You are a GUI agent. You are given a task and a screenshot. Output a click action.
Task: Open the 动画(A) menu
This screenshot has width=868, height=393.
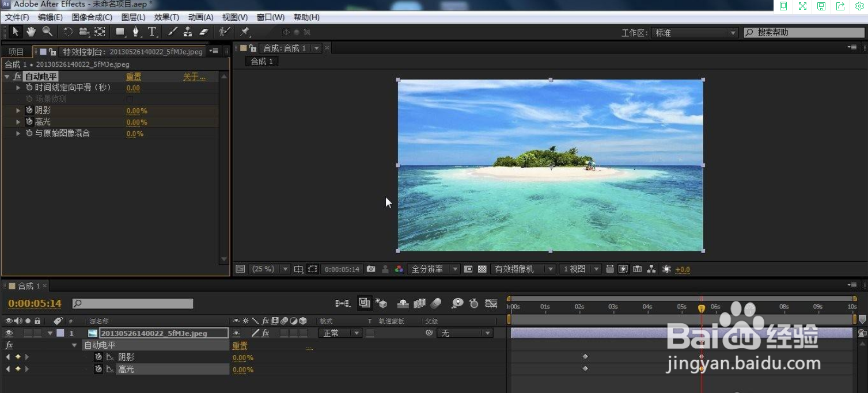tap(200, 18)
